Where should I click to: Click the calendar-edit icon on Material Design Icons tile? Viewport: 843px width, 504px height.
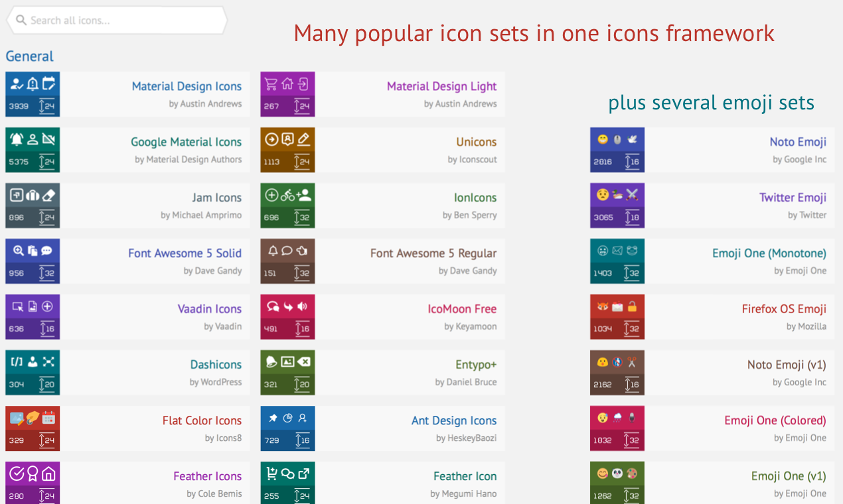pyautogui.click(x=49, y=84)
